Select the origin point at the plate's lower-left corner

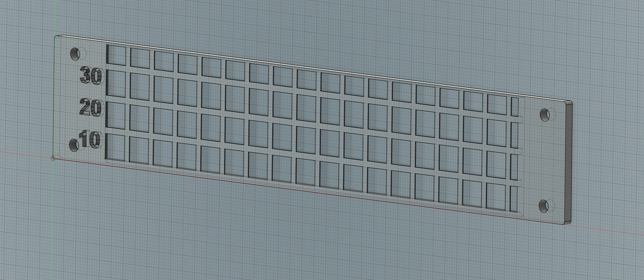pyautogui.click(x=53, y=158)
